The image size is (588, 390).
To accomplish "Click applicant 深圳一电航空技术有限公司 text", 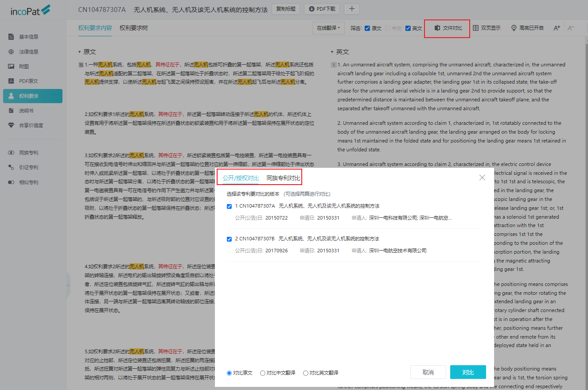I will coord(398,251).
